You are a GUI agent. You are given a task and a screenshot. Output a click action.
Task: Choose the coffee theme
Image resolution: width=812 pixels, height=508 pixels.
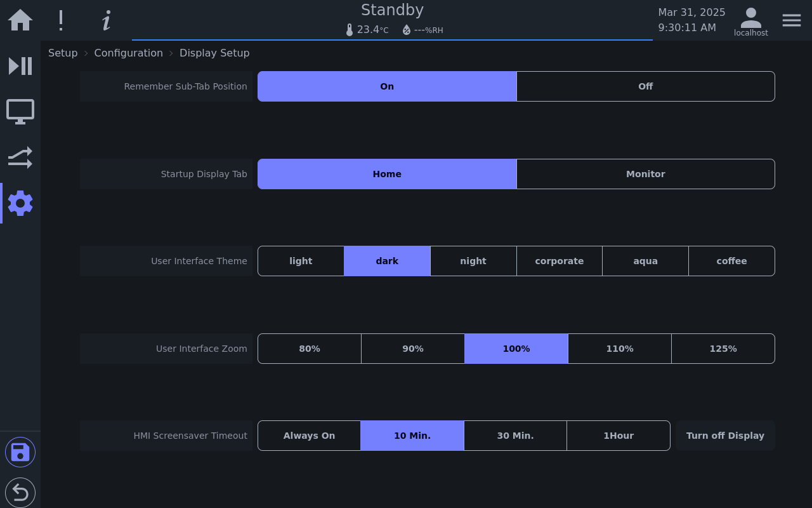732,261
